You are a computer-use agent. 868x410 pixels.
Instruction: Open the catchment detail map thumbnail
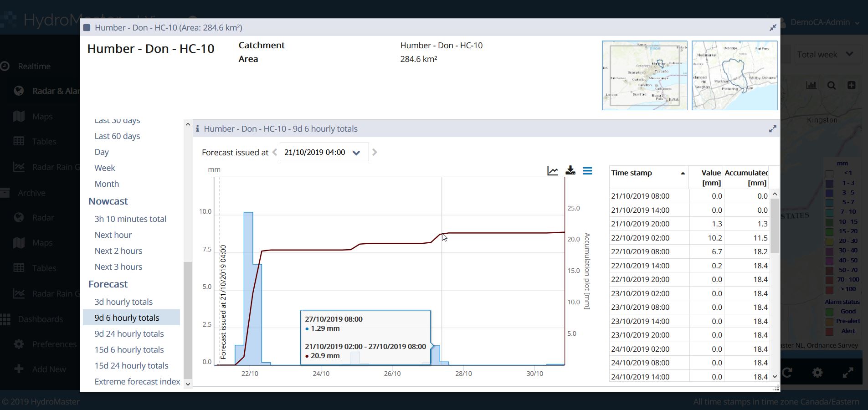[x=734, y=75]
